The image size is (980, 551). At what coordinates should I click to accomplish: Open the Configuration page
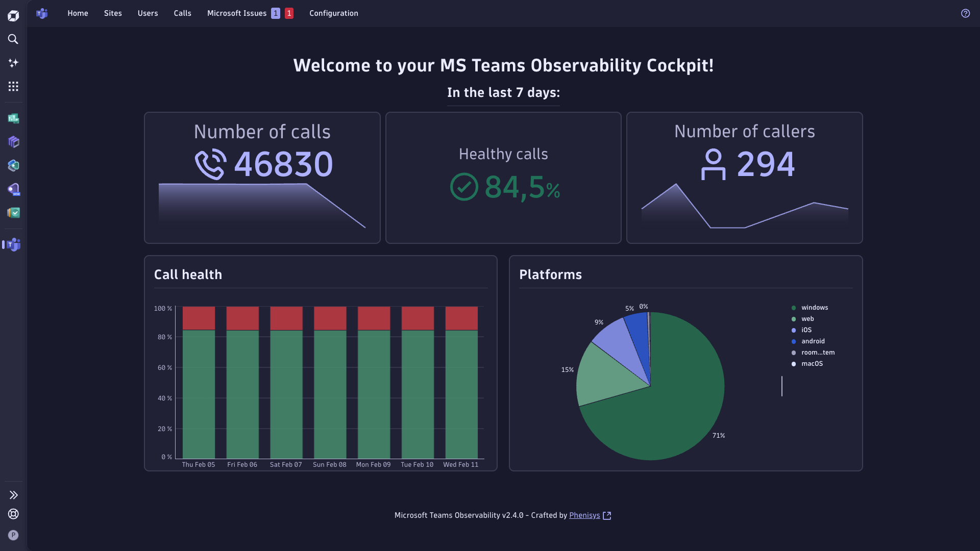334,13
